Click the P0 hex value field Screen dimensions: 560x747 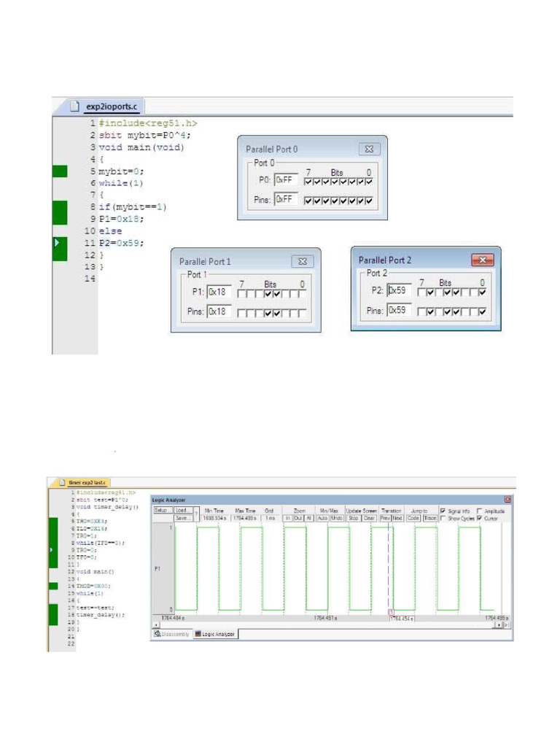coord(287,179)
